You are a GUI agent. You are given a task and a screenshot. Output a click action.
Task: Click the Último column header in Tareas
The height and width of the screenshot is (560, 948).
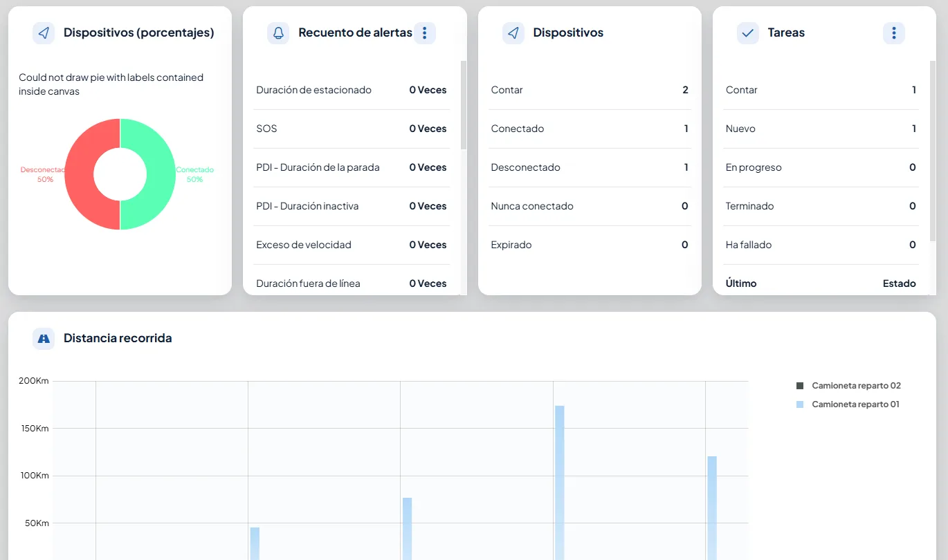741,283
